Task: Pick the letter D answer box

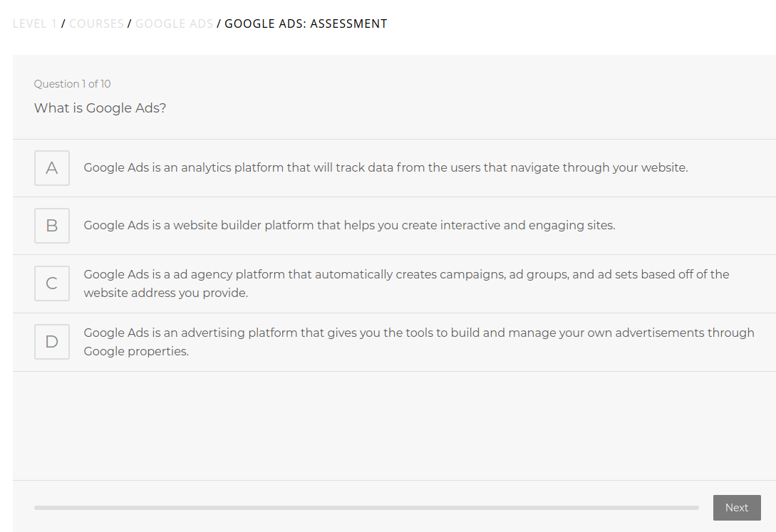Action: tap(52, 342)
